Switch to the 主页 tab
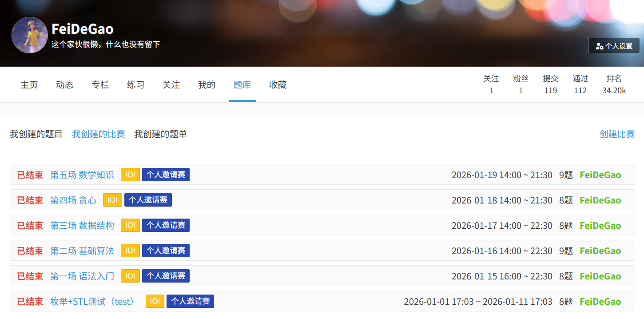 coord(29,85)
